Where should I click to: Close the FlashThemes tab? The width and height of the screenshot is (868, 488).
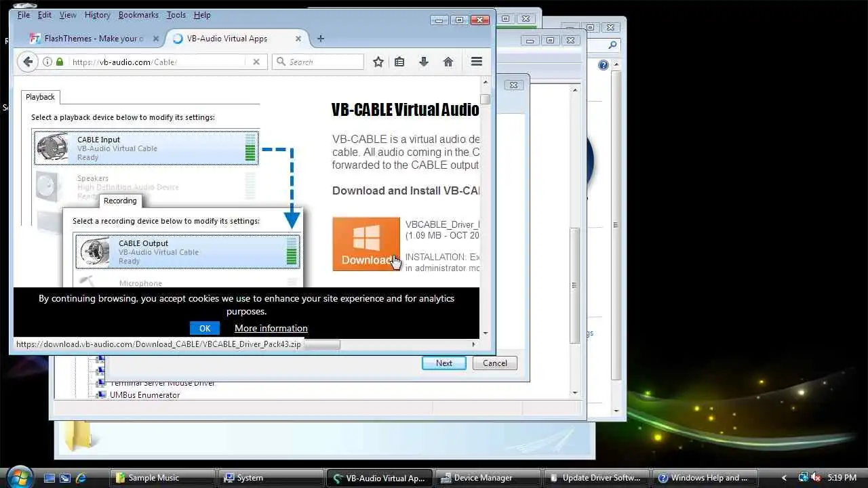coord(155,39)
